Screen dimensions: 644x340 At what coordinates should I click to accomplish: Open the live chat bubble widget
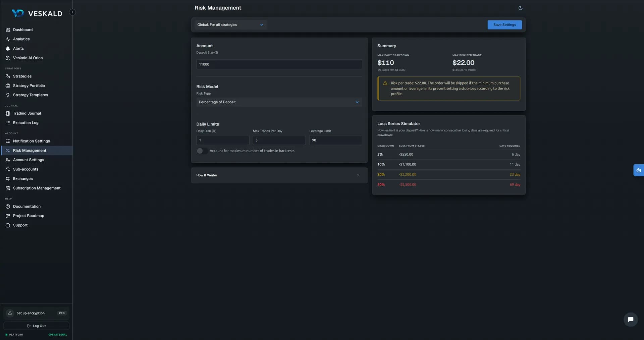coord(630,320)
